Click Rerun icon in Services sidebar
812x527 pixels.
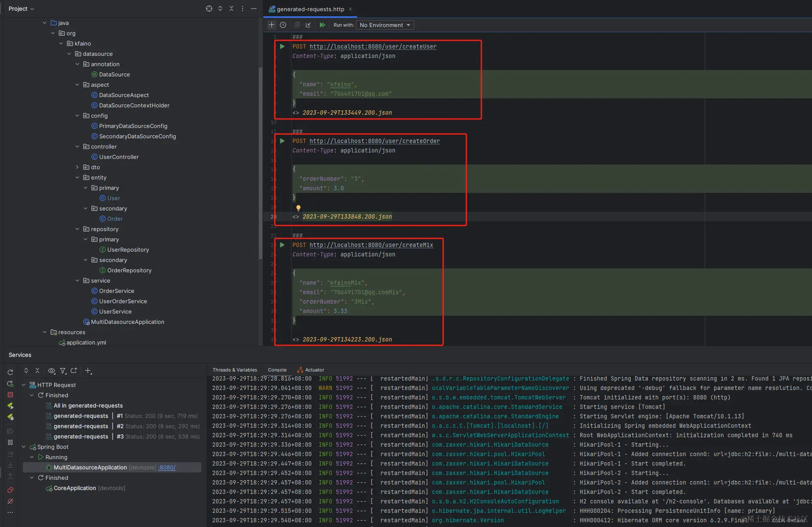(x=10, y=372)
